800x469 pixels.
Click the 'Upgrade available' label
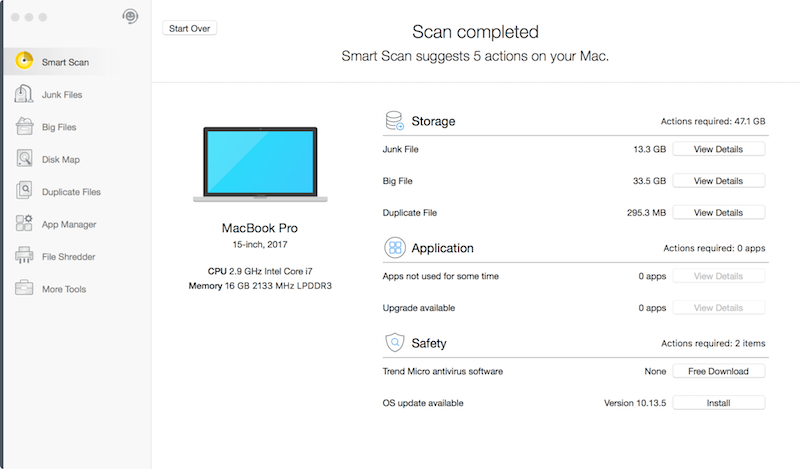[x=419, y=308]
